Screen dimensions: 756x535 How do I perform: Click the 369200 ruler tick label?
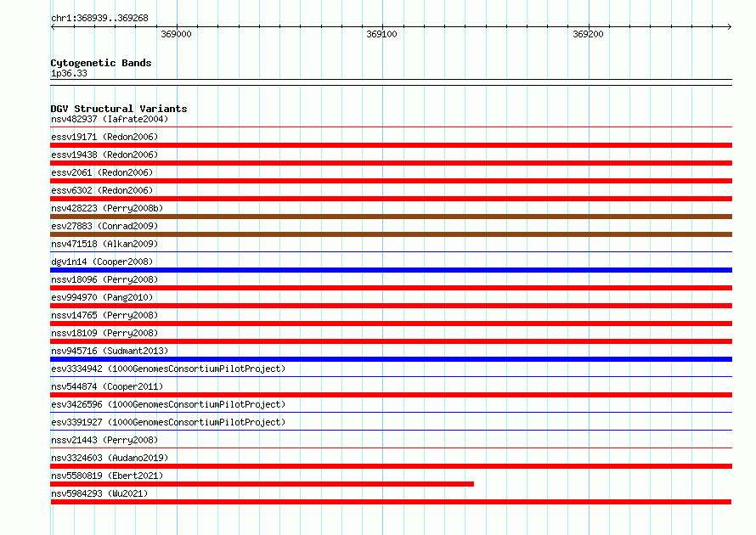(588, 34)
